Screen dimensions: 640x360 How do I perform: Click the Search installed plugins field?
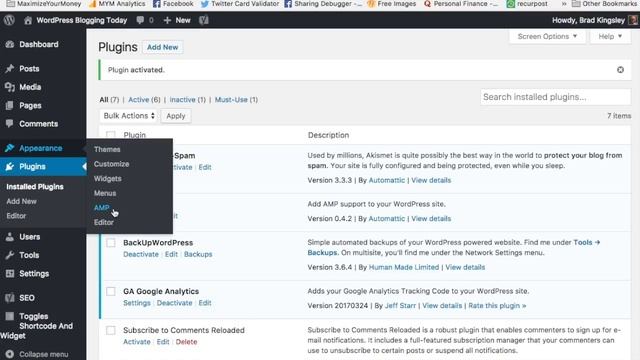click(556, 97)
